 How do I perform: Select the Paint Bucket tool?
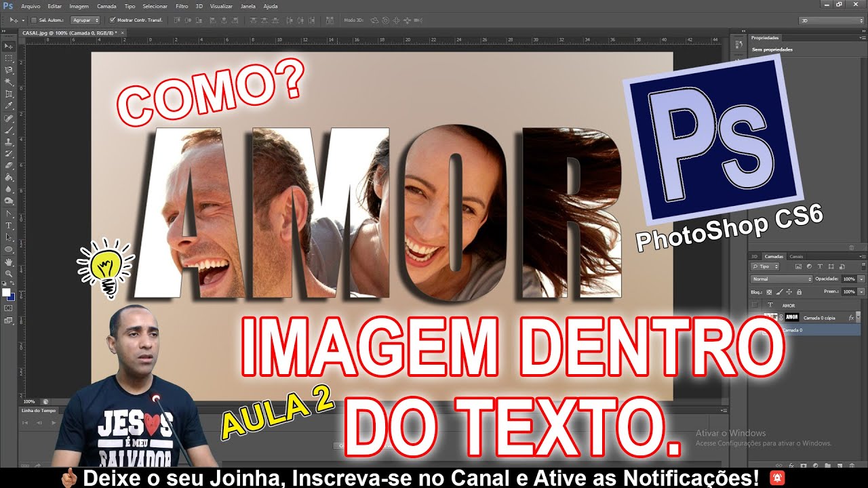point(9,177)
